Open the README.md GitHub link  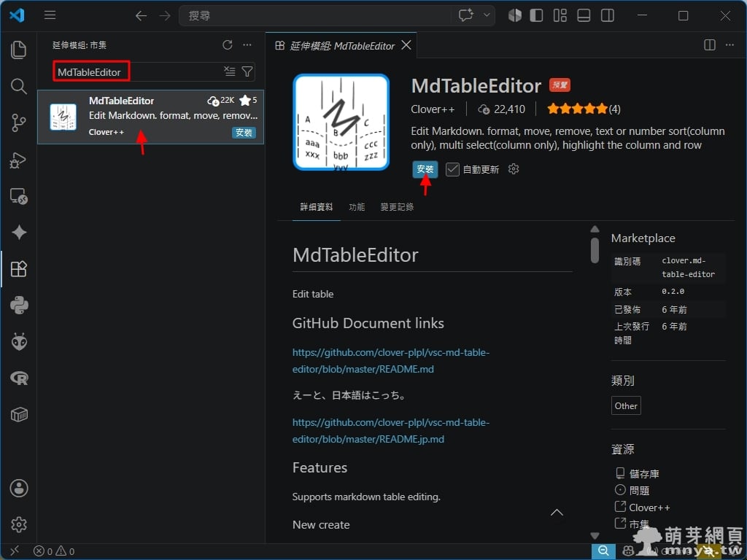[x=391, y=361]
